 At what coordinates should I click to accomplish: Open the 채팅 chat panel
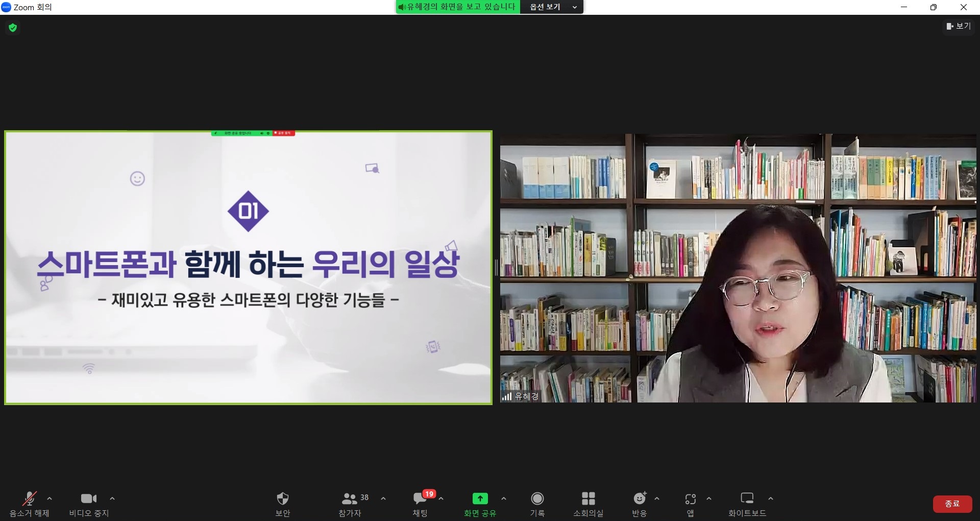420,504
